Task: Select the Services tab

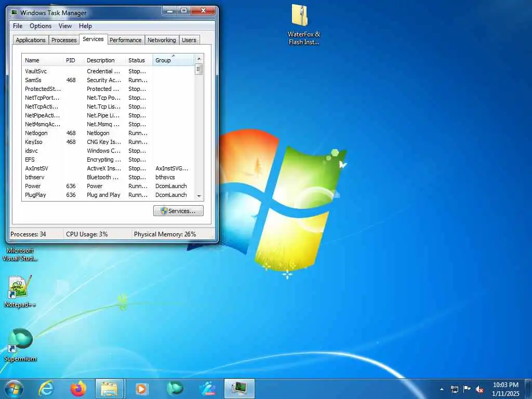Action: point(93,39)
